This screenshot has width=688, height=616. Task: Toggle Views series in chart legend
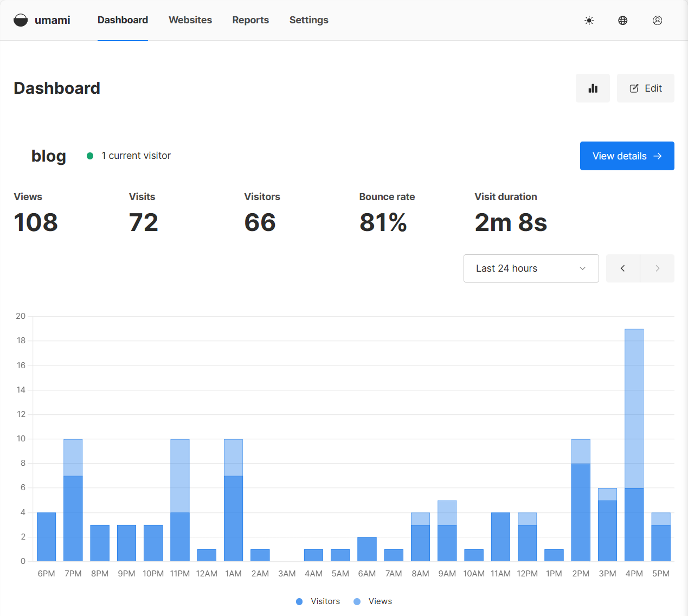coord(373,601)
